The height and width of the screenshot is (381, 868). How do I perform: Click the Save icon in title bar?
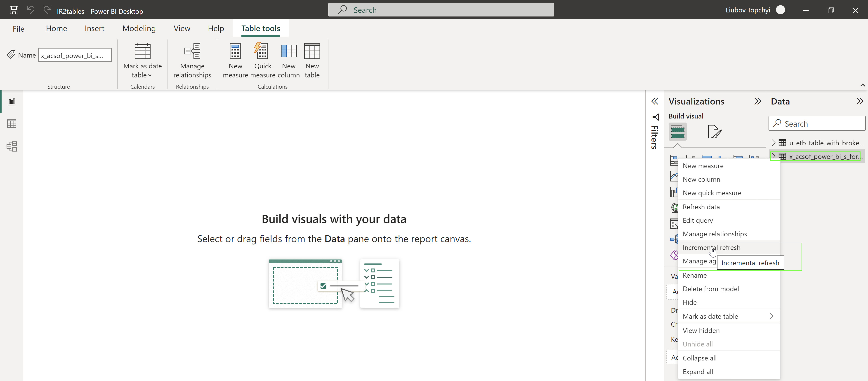click(x=14, y=10)
